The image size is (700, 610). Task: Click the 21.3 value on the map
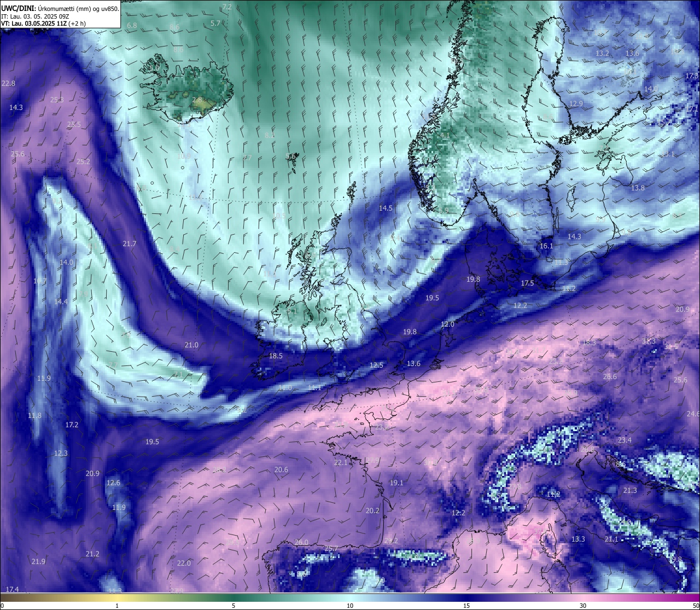coord(630,491)
